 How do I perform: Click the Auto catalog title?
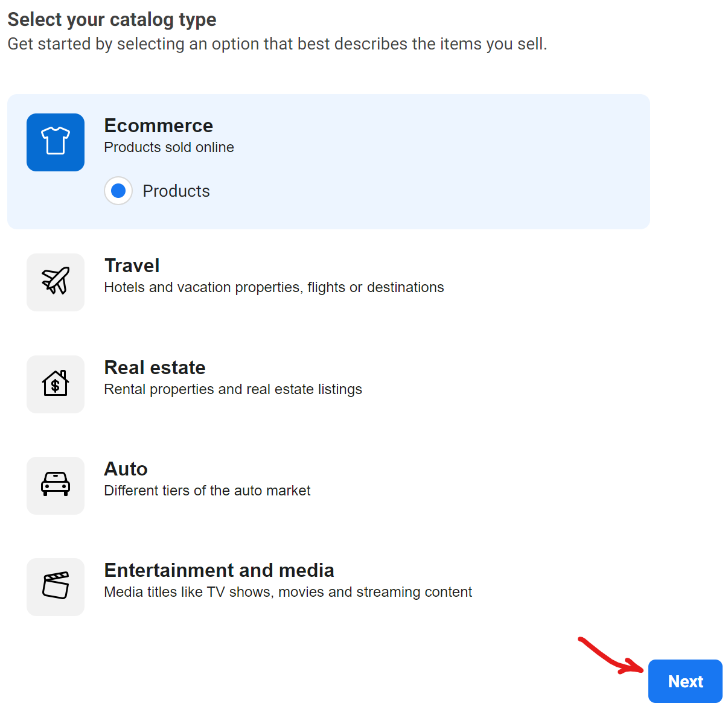point(126,469)
